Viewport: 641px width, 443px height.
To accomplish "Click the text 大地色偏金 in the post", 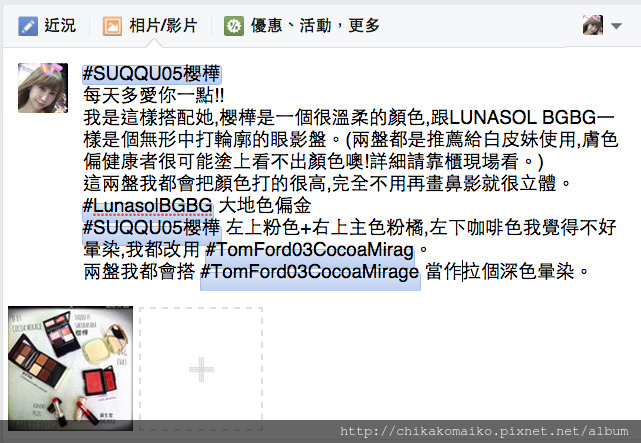I will pyautogui.click(x=265, y=206).
